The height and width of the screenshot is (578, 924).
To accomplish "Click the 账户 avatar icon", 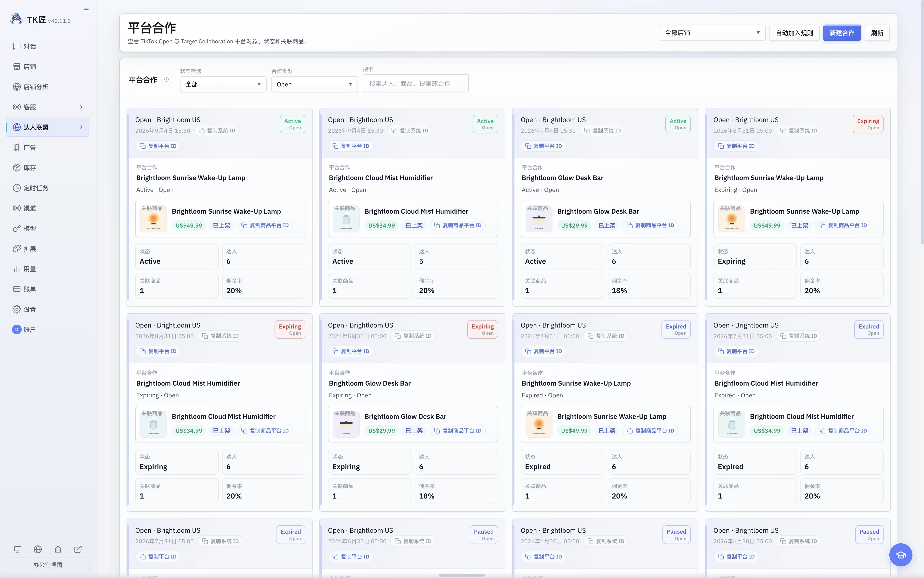I will coord(17,329).
